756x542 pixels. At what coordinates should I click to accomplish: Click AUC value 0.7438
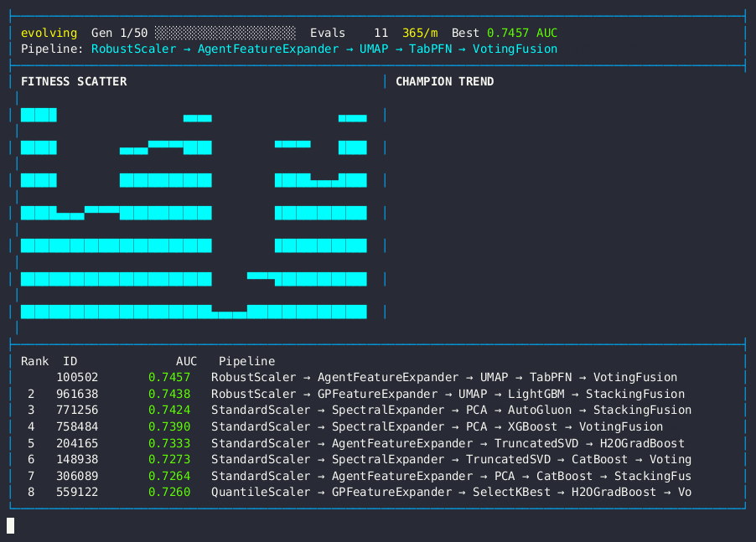(169, 394)
